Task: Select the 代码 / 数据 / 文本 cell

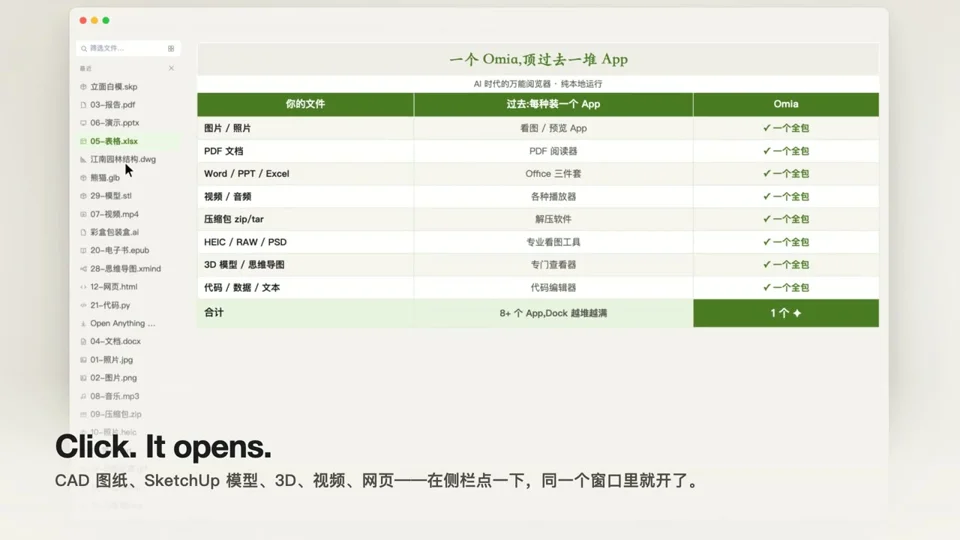Action: 305,287
